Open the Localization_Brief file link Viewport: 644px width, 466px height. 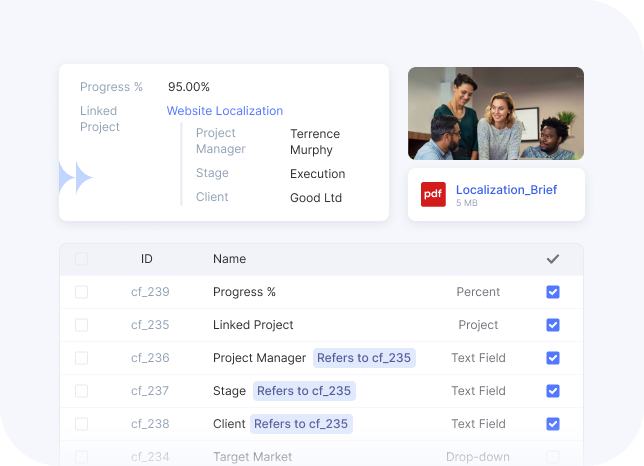[x=506, y=190]
